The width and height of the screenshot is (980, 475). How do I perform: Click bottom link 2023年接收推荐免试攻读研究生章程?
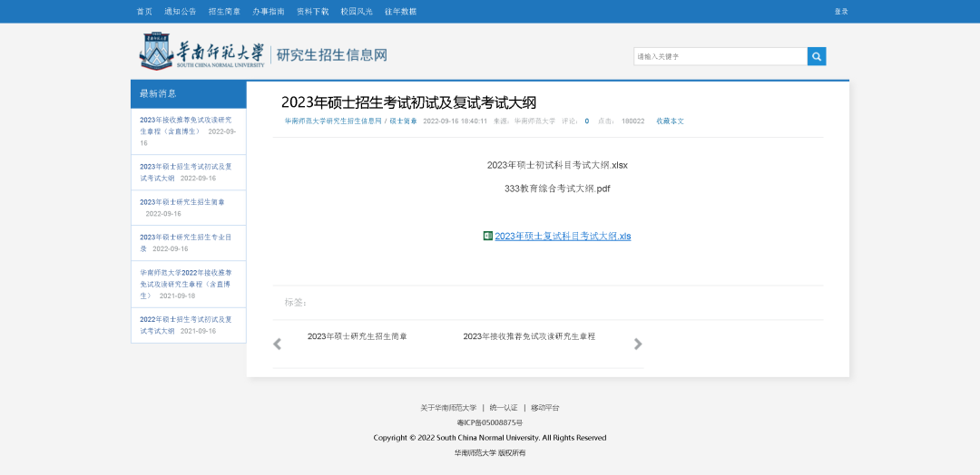point(529,336)
